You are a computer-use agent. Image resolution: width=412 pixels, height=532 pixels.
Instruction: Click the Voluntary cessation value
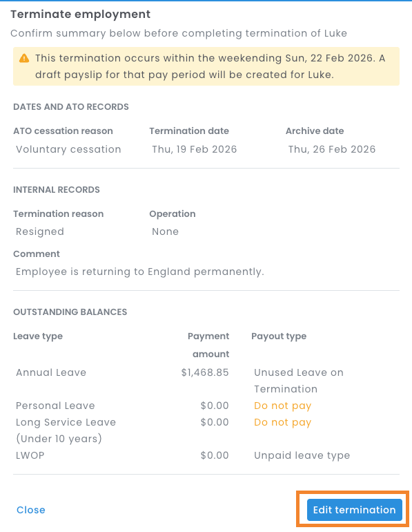[68, 149]
